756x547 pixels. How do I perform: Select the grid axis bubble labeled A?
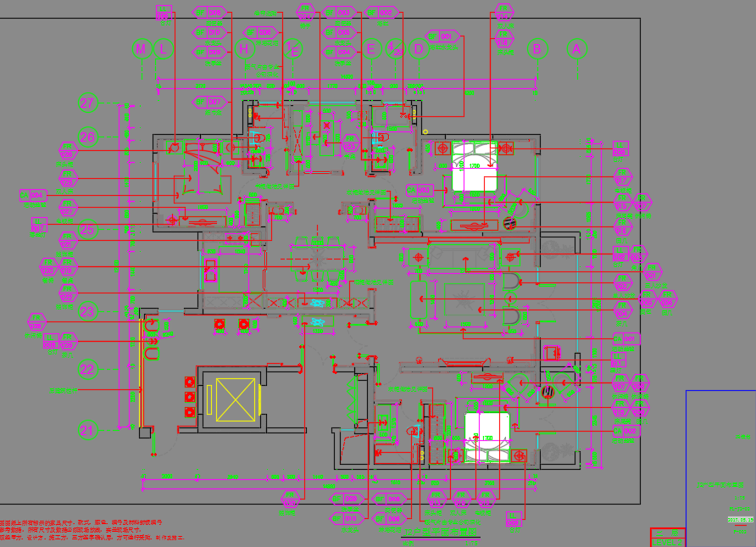576,49
